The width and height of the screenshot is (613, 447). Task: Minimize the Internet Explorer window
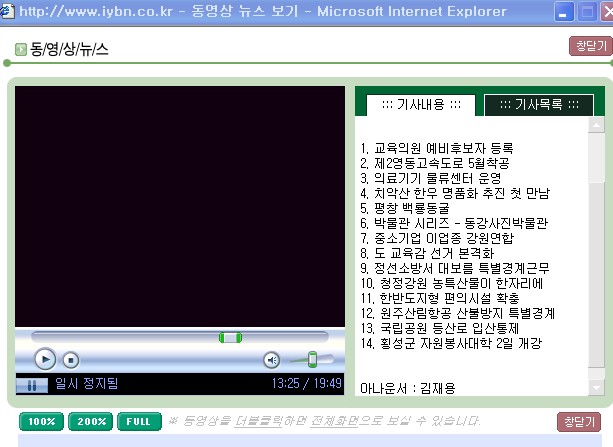(x=563, y=11)
